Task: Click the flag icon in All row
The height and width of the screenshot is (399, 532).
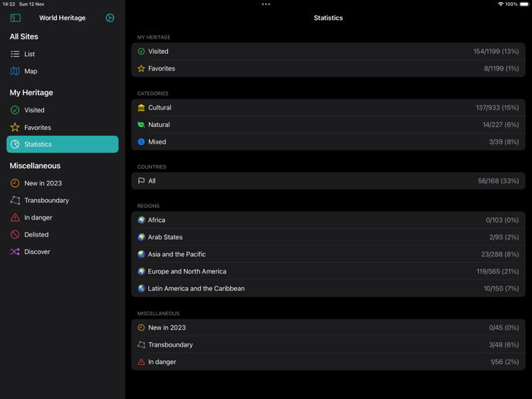Action: pos(141,181)
